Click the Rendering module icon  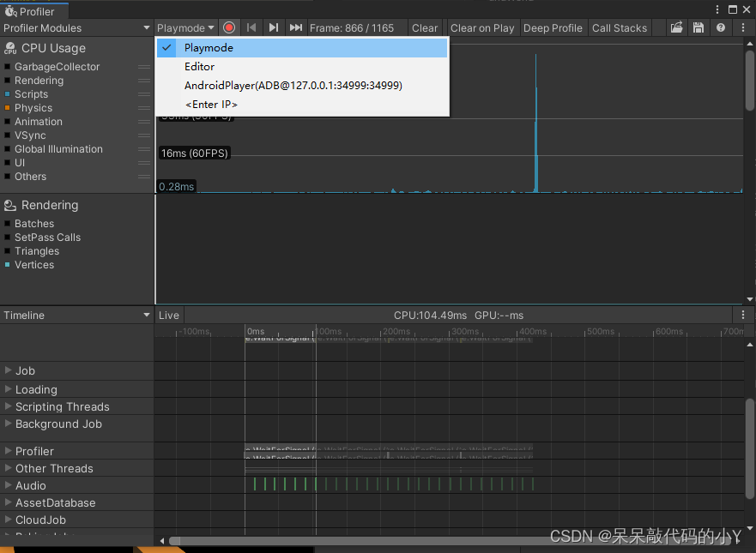pyautogui.click(x=10, y=206)
